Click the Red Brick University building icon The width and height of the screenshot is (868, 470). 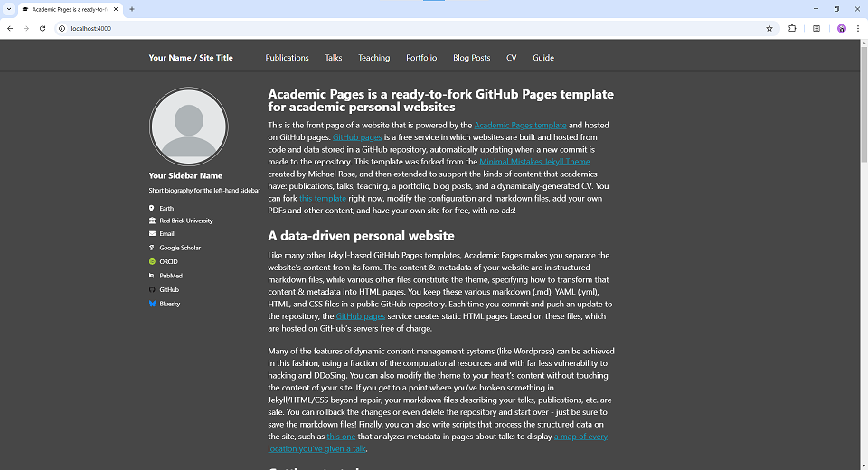point(152,221)
